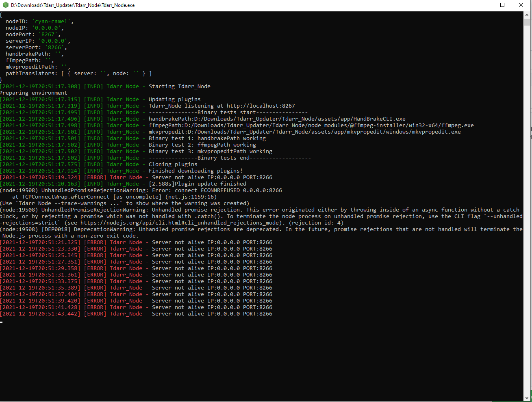The width and height of the screenshot is (532, 402).
Task: Minimize the Tdarr_Node console window
Action: pos(484,5)
